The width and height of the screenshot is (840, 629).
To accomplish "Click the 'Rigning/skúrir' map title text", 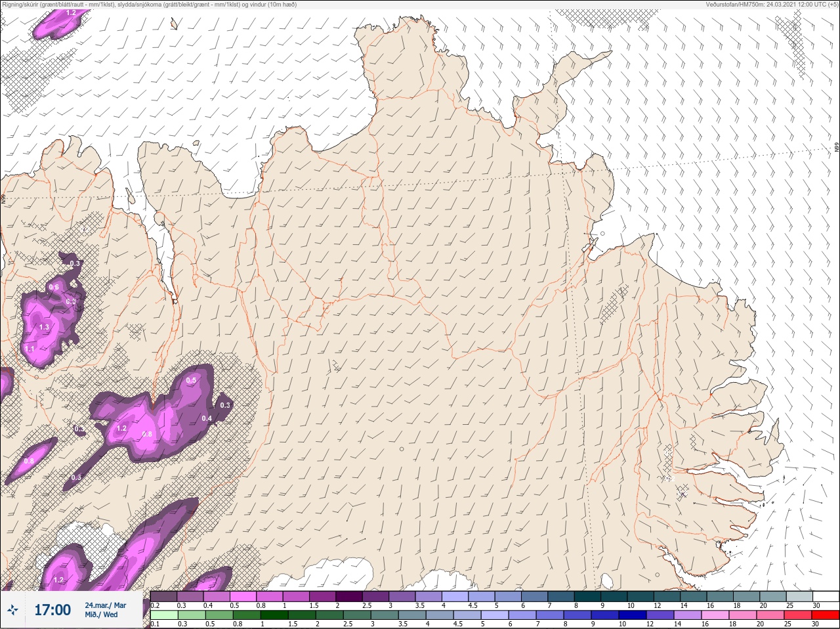I will click(x=149, y=5).
